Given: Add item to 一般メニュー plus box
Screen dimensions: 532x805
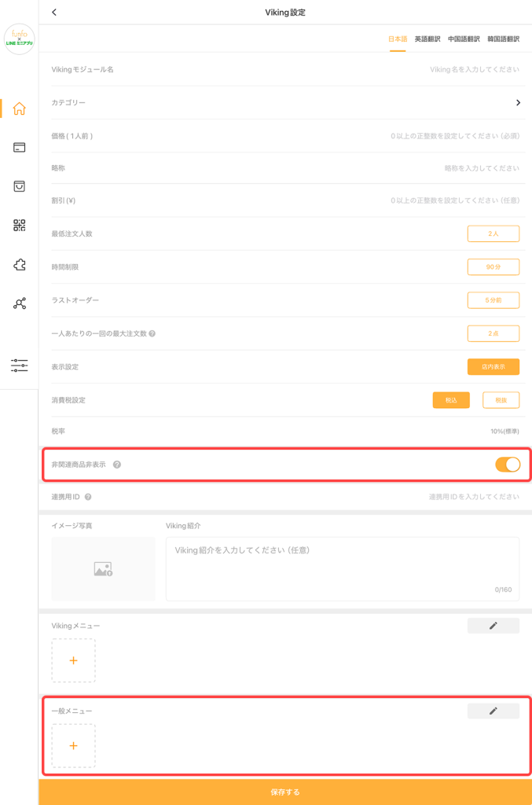Looking at the screenshot, I should click(x=73, y=745).
